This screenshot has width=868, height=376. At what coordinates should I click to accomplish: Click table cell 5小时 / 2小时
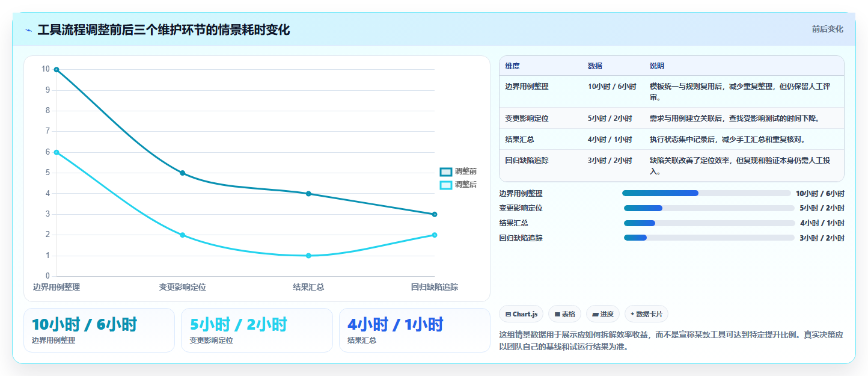click(x=610, y=119)
